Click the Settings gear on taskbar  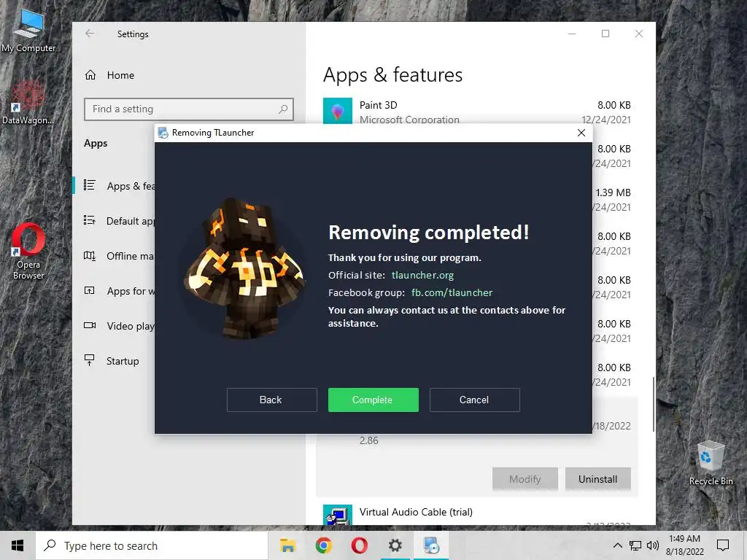(x=395, y=545)
